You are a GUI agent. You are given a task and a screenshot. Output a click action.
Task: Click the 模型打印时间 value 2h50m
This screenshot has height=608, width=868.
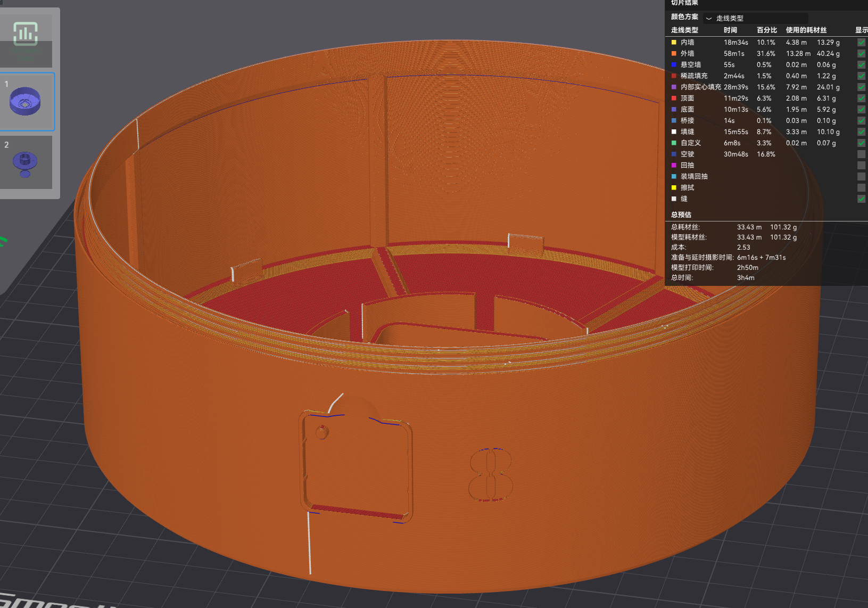click(747, 267)
